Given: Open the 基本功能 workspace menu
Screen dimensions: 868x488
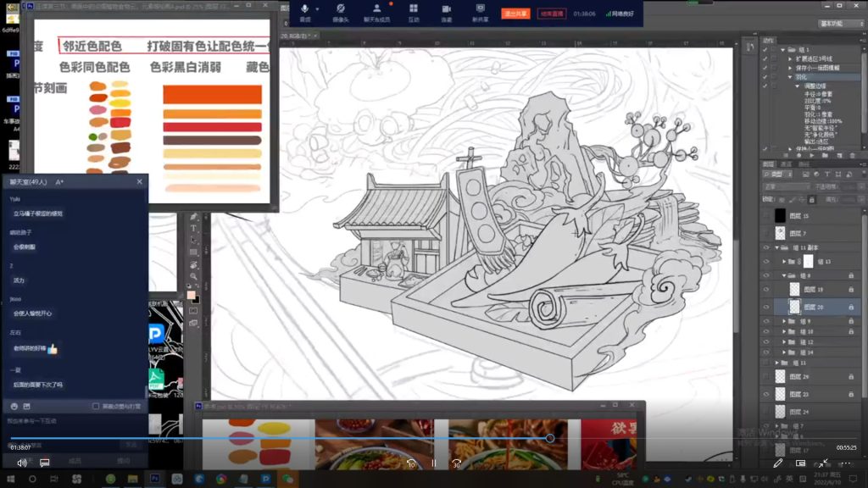Looking at the screenshot, I should [x=839, y=24].
